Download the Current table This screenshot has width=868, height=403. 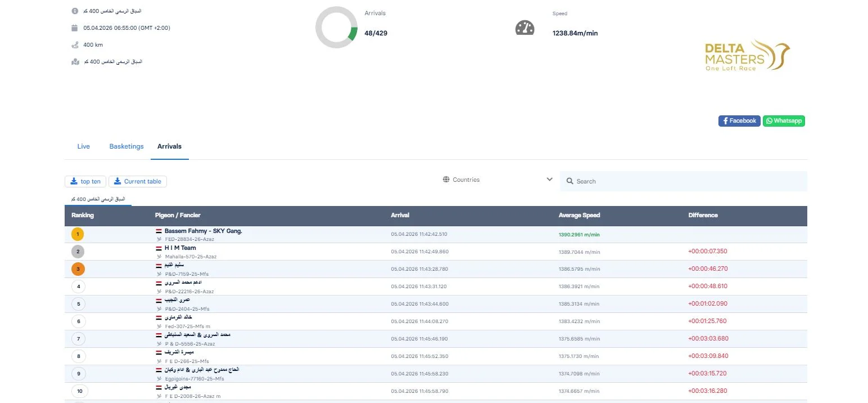click(138, 181)
